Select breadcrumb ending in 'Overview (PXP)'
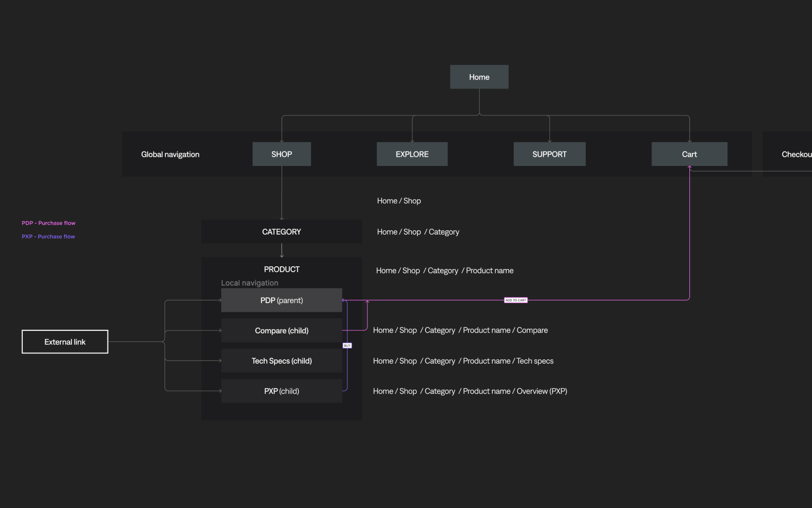This screenshot has width=812, height=508. (x=470, y=391)
